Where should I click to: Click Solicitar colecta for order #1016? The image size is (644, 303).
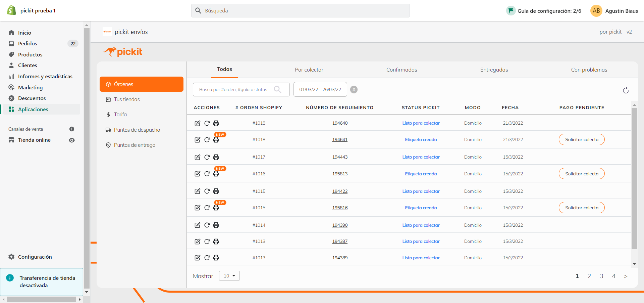(581, 174)
